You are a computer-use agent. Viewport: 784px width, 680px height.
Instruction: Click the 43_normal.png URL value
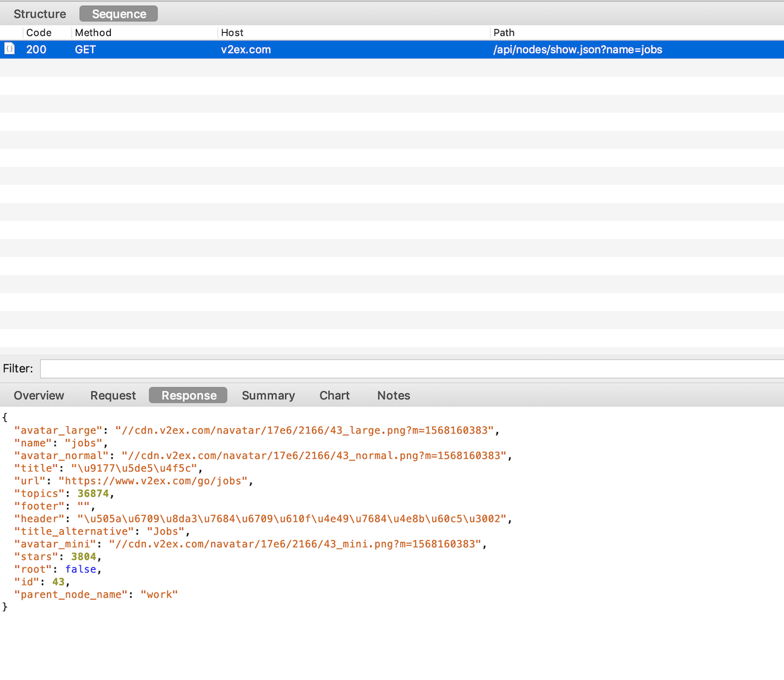tap(314, 455)
